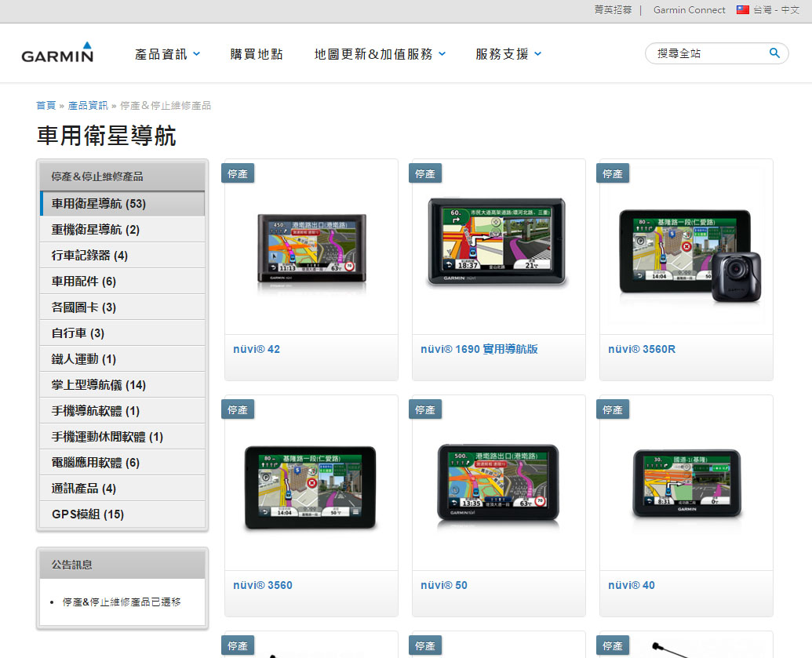Click the Garmin logo
The height and width of the screenshot is (658, 812).
click(x=57, y=53)
